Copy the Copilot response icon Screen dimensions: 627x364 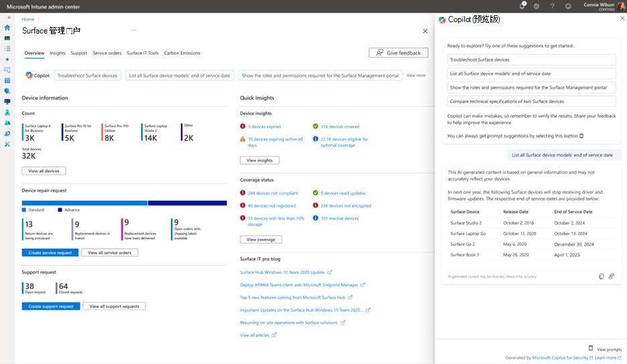601,276
